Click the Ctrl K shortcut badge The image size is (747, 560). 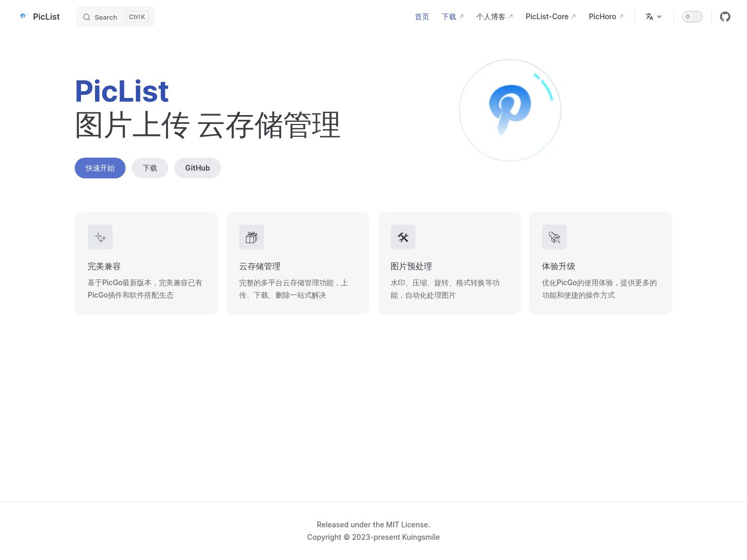pyautogui.click(x=137, y=17)
